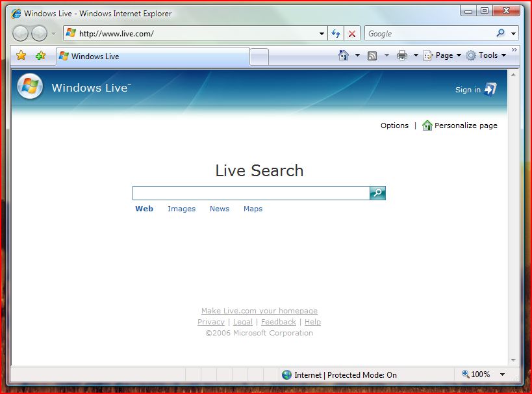Click the Protected Mode: On status text
The width and height of the screenshot is (532, 394).
tap(362, 375)
